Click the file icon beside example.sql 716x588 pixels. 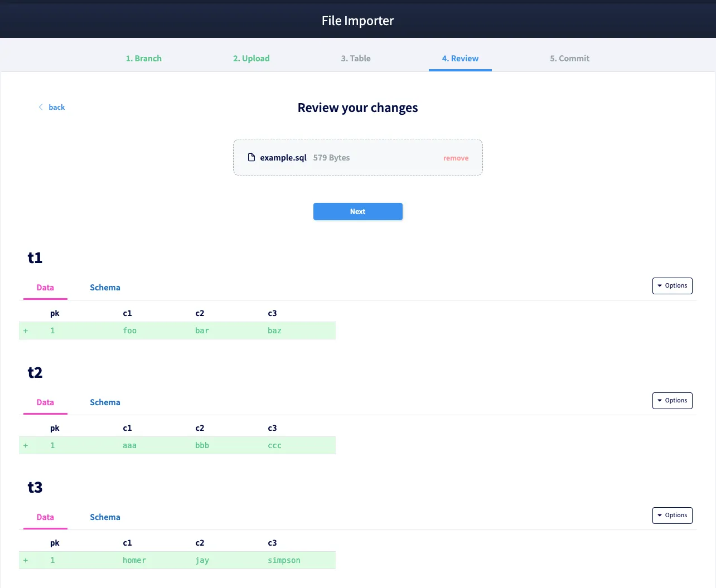[251, 158]
